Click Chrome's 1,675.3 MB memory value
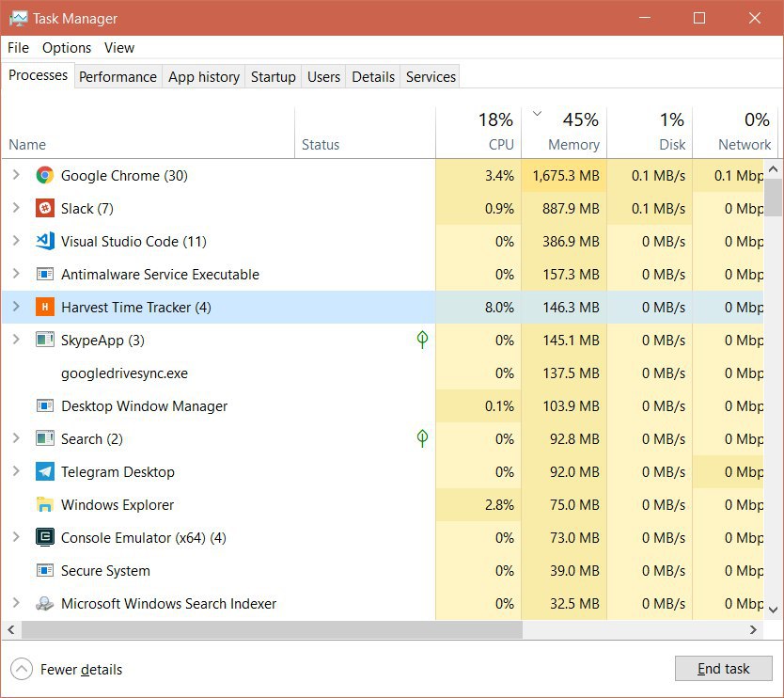The image size is (784, 698). click(x=566, y=176)
